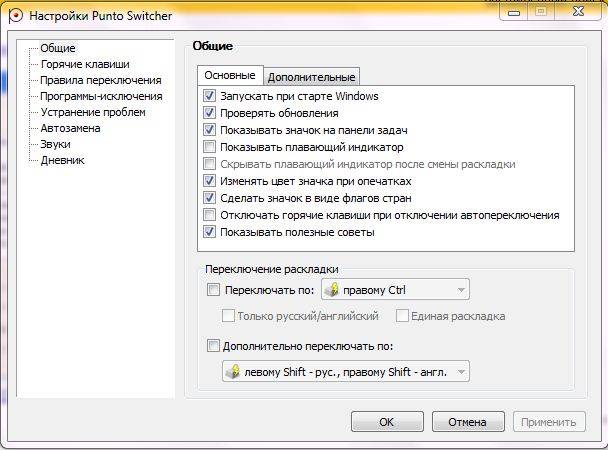Screen dimensions: 608x450
Task: Disable 'Запускать при старте Windows' checkbox
Action: pos(209,97)
